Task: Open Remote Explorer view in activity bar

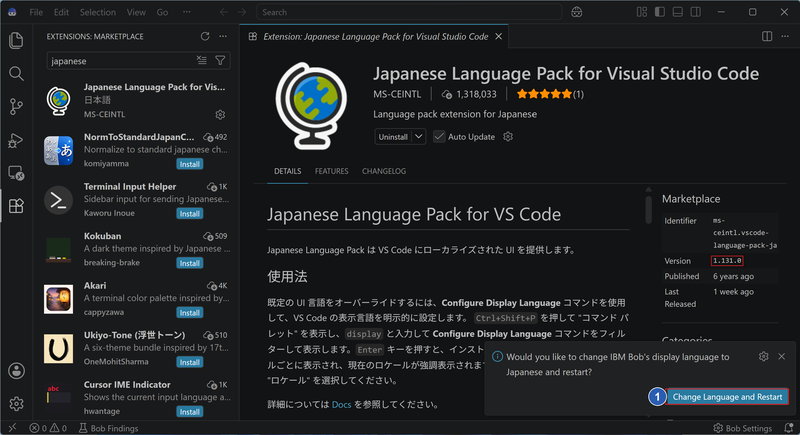Action: click(x=16, y=173)
